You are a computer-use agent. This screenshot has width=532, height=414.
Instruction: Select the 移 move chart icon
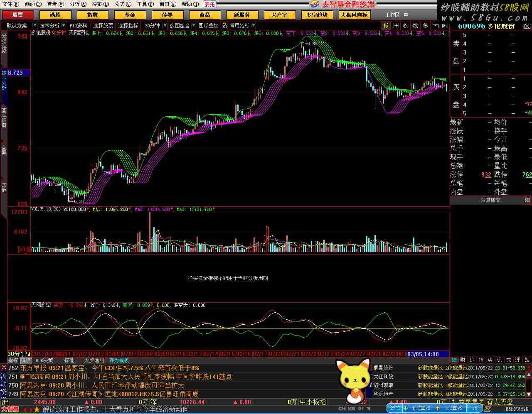[425, 26]
